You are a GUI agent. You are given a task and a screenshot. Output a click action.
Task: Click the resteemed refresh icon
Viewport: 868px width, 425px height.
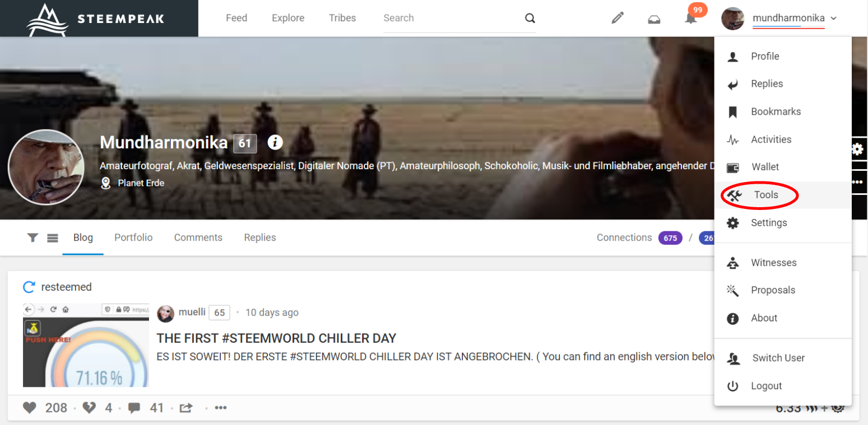click(29, 287)
